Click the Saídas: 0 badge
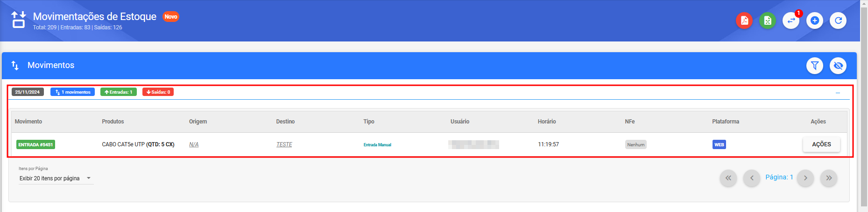 pos(158,92)
